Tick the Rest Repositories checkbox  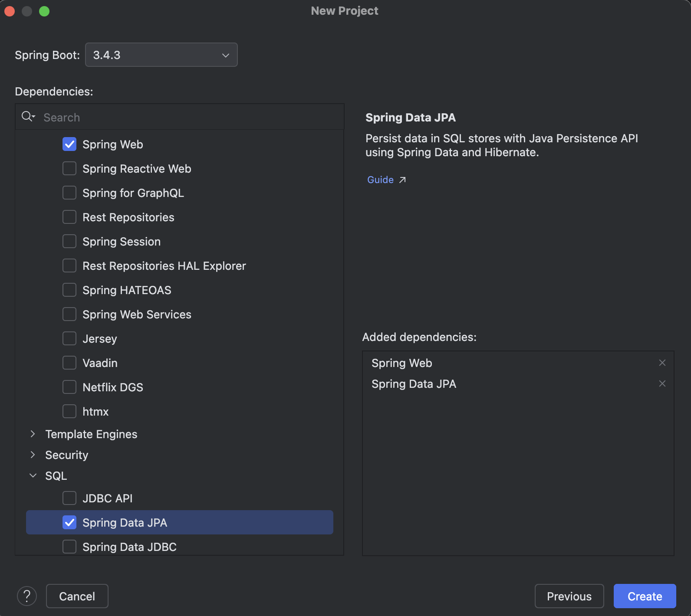click(x=69, y=217)
